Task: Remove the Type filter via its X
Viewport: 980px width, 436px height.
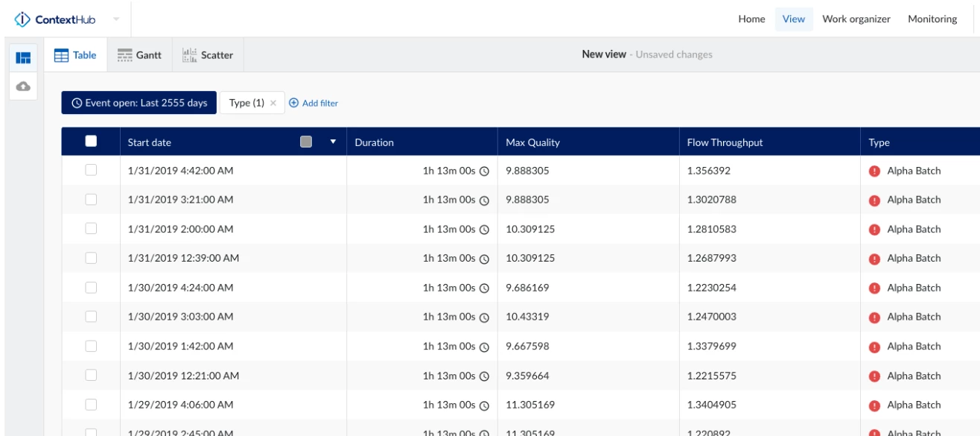Action: [272, 102]
